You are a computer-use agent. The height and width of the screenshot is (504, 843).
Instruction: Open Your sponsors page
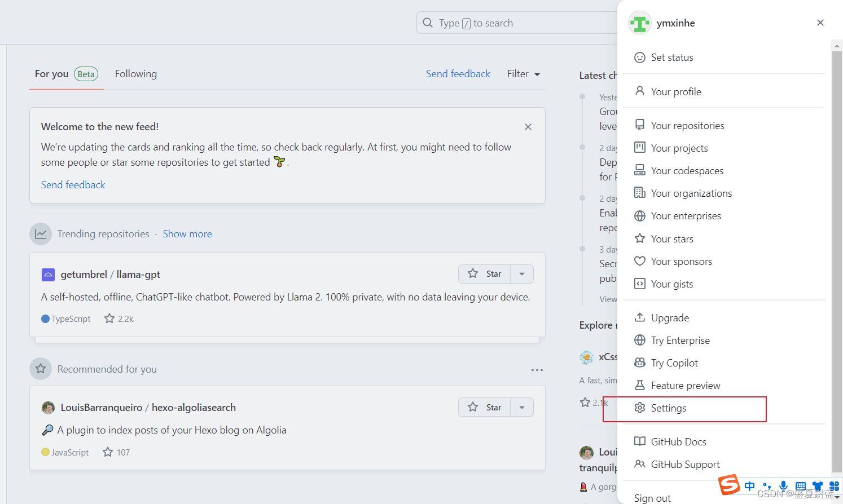680,261
